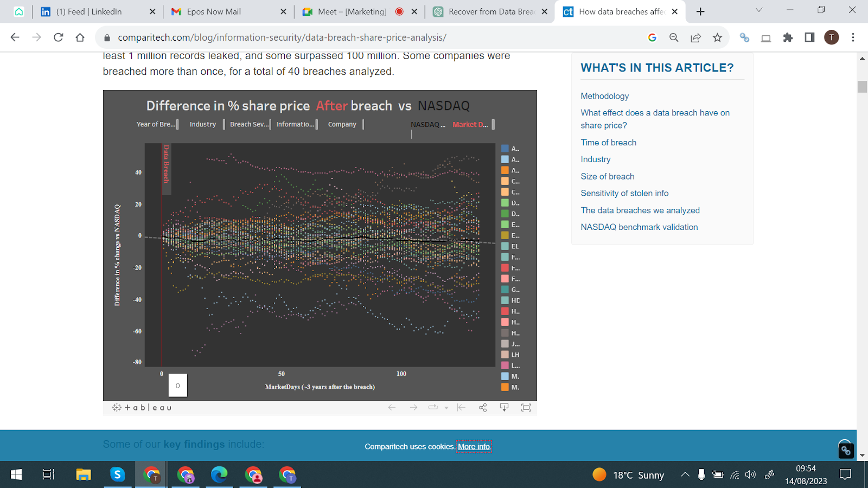This screenshot has height=488, width=868.
Task: Click the browser zoom magnifier icon
Action: pos(674,37)
